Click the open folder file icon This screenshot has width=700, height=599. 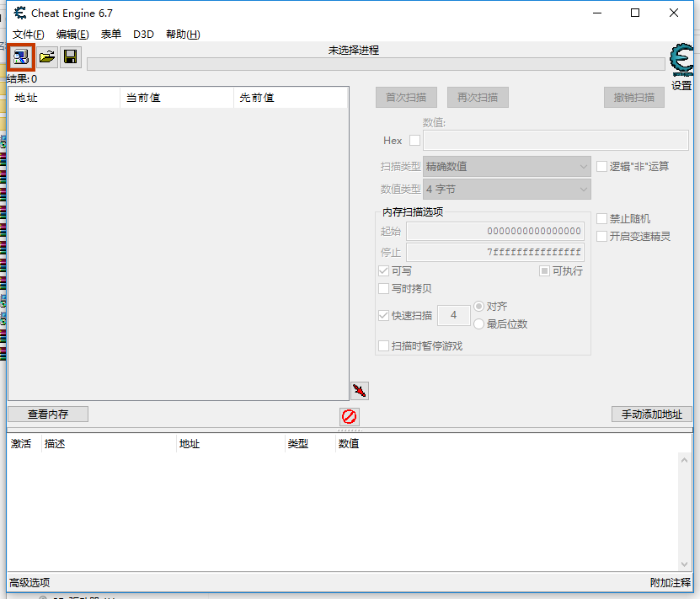click(46, 57)
